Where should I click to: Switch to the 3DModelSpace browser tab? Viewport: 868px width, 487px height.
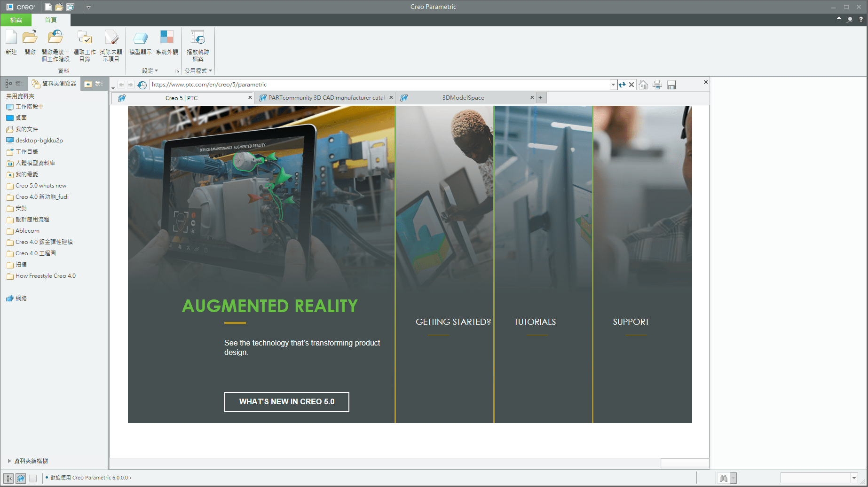coord(463,98)
